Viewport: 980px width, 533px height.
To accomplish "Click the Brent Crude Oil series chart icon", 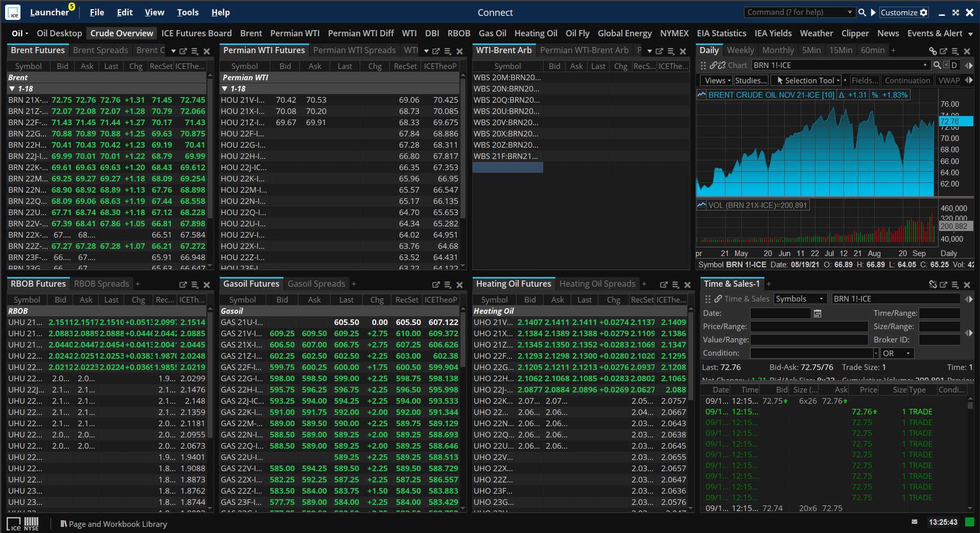I will [702, 95].
